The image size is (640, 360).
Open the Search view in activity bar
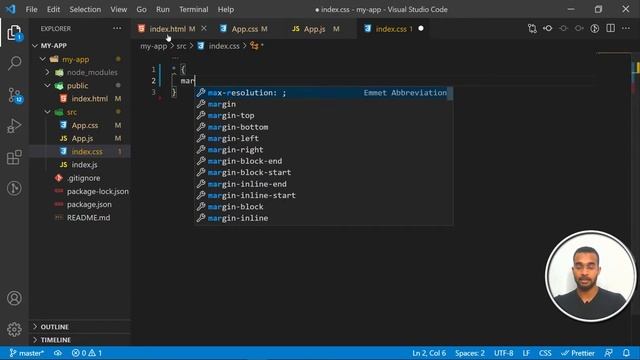pos(14,63)
